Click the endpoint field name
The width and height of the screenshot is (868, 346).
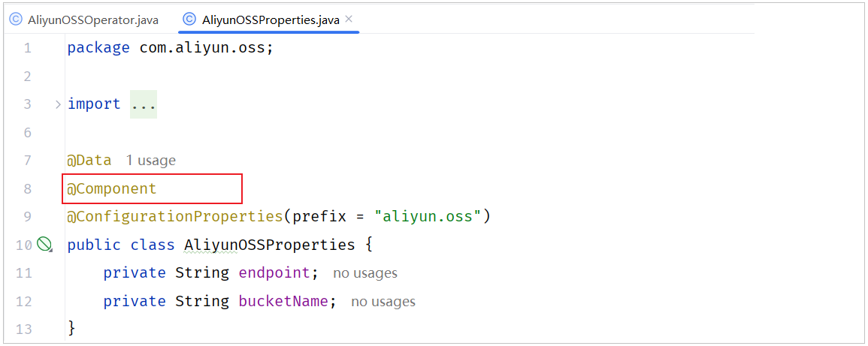coord(274,273)
